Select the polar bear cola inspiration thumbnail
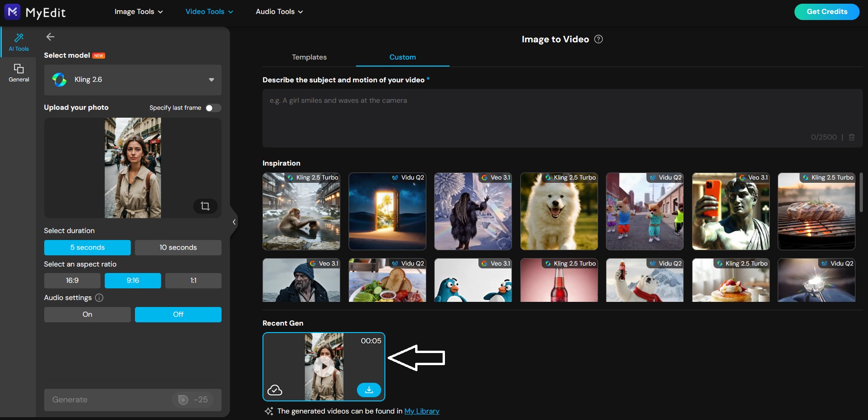This screenshot has width=868, height=420. [645, 280]
